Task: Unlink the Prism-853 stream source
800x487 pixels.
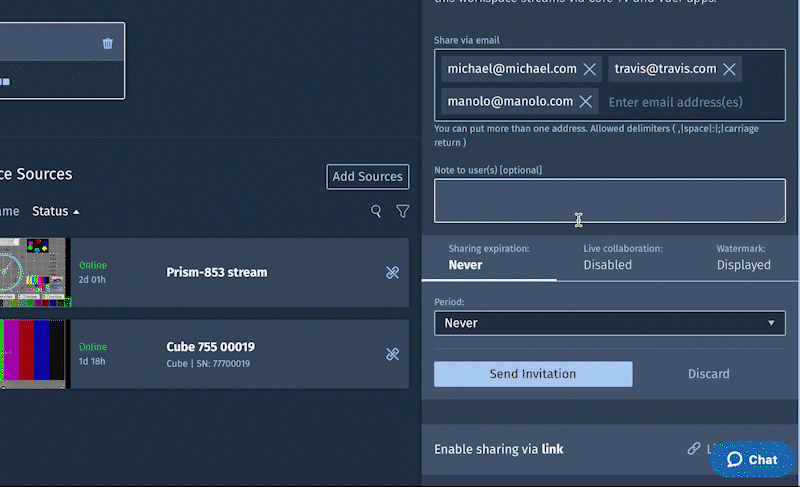Action: [x=392, y=272]
